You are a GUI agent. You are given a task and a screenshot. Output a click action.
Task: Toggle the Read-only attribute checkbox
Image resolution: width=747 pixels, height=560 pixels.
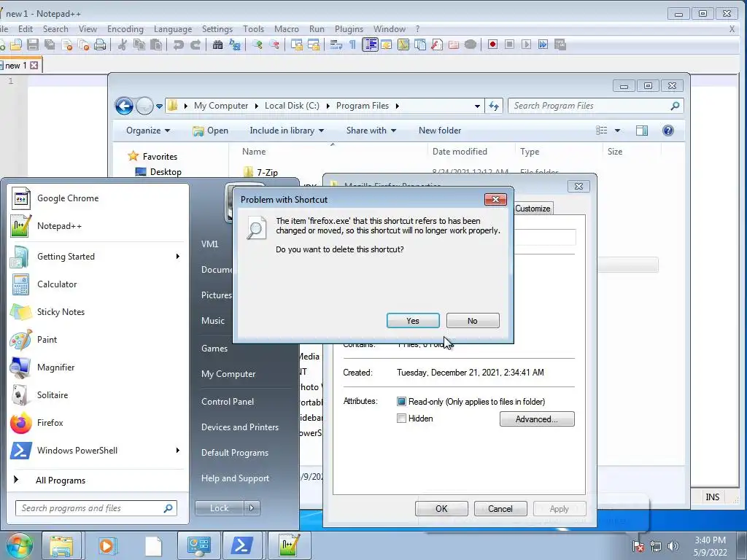402,402
